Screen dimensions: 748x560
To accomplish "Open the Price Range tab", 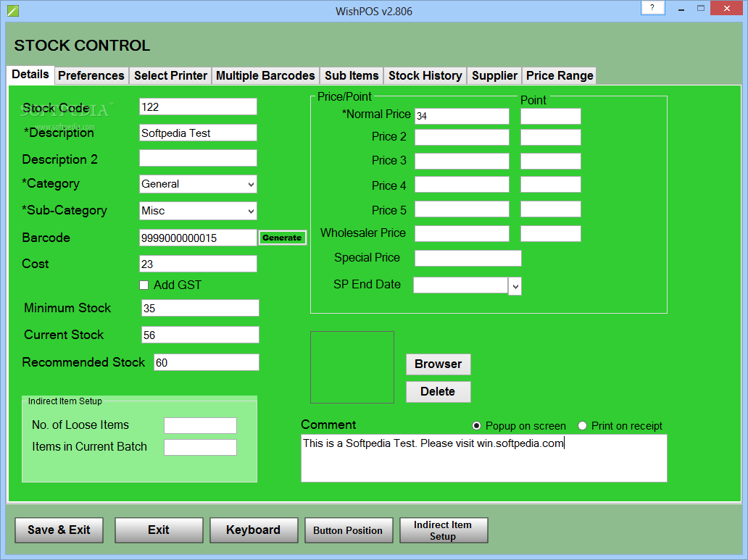I will (x=560, y=75).
